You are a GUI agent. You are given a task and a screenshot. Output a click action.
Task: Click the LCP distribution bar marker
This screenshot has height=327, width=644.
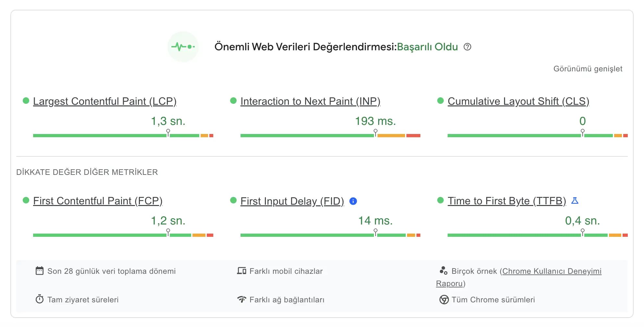tap(168, 133)
